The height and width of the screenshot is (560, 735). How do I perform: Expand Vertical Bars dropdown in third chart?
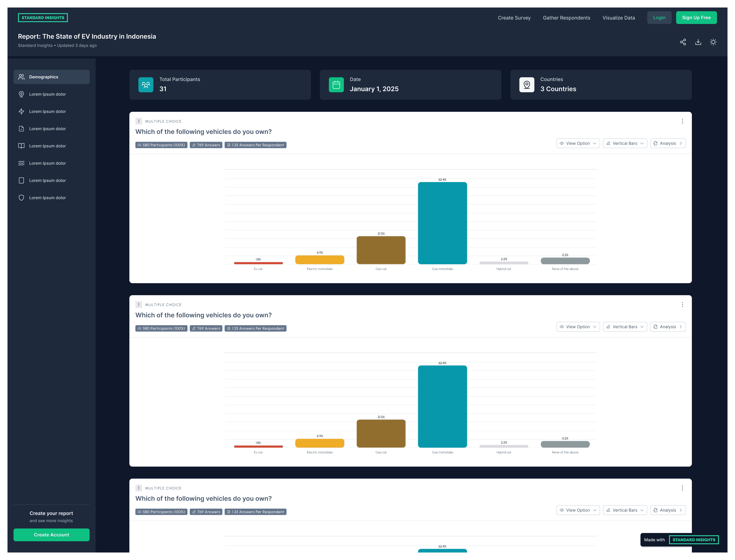(625, 510)
